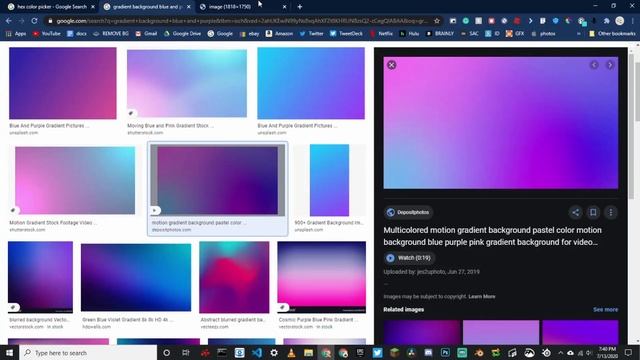Switch to the image (1818×1750) tab
Viewport: 640px width, 360px height.
[243, 7]
